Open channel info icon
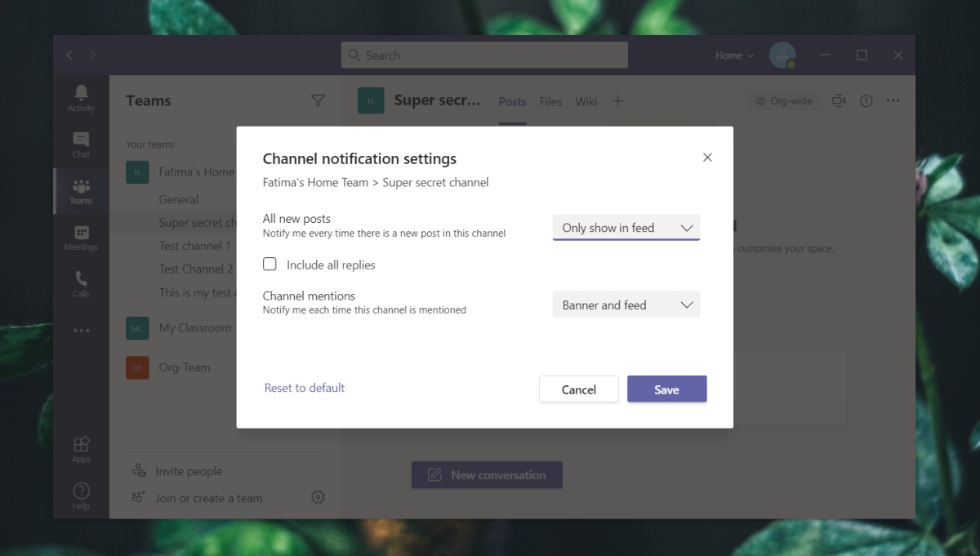 866,100
